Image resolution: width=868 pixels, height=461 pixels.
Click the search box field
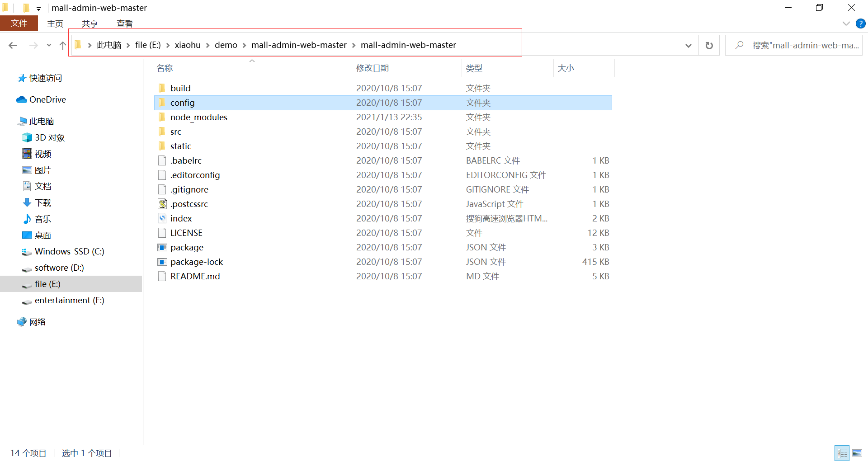[x=794, y=45]
